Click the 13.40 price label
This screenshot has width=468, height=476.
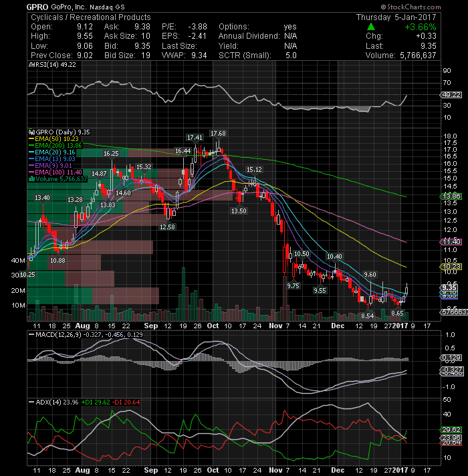point(42,198)
